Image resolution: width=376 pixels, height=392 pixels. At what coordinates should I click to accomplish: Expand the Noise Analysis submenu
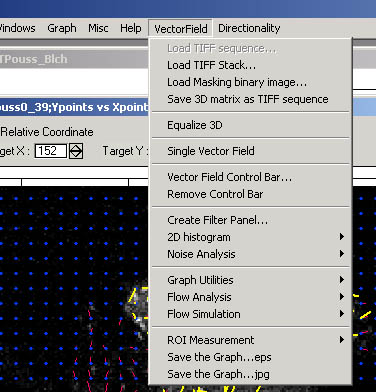coord(251,254)
